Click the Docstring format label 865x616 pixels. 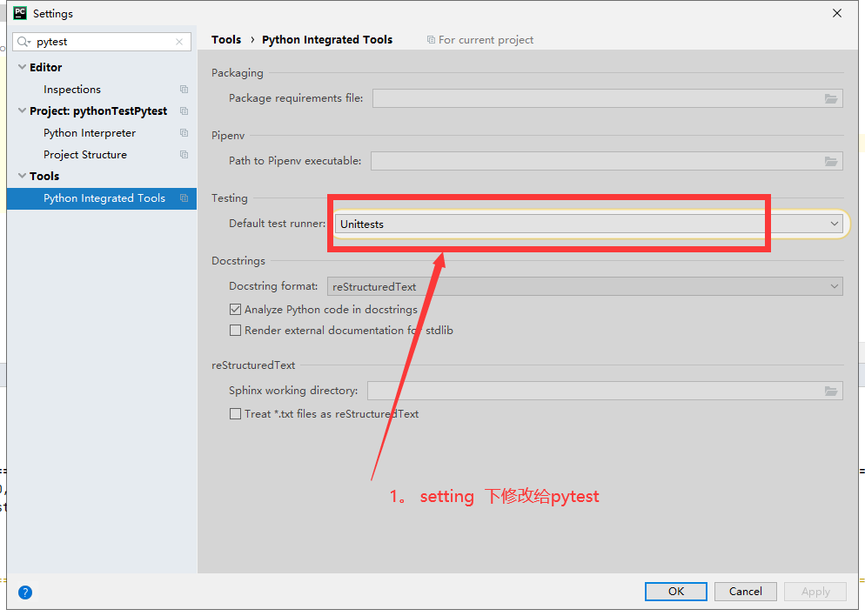(x=273, y=285)
